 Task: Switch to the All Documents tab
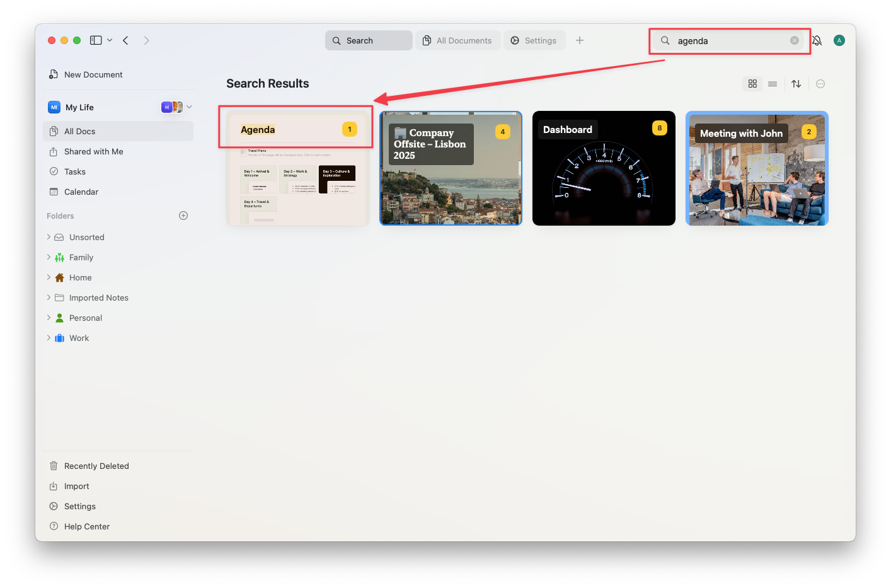pyautogui.click(x=458, y=40)
